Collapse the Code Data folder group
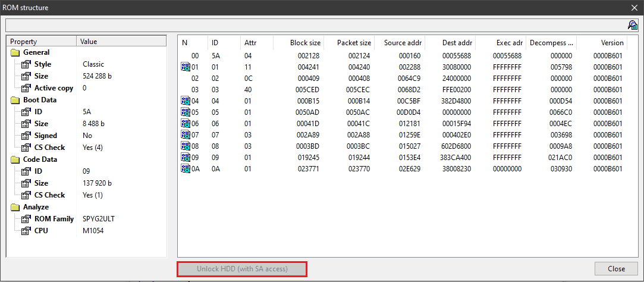Image resolution: width=644 pixels, height=282 pixels. (x=15, y=159)
